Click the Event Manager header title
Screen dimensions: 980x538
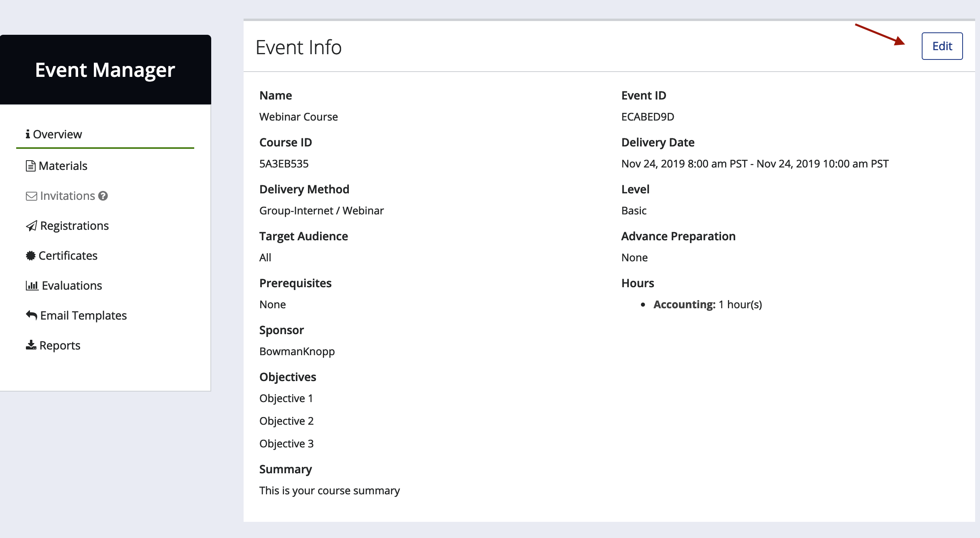pyautogui.click(x=105, y=70)
